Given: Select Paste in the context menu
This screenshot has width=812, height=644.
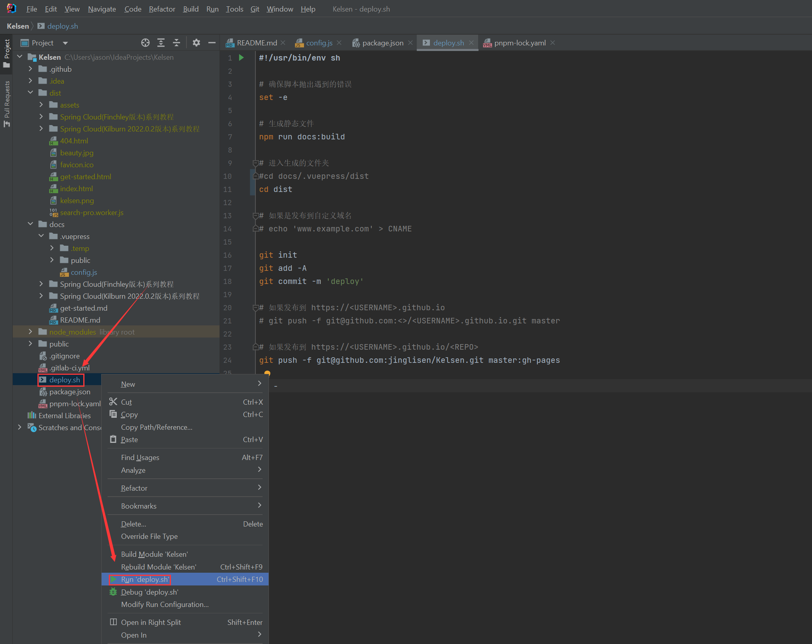Looking at the screenshot, I should point(185,440).
